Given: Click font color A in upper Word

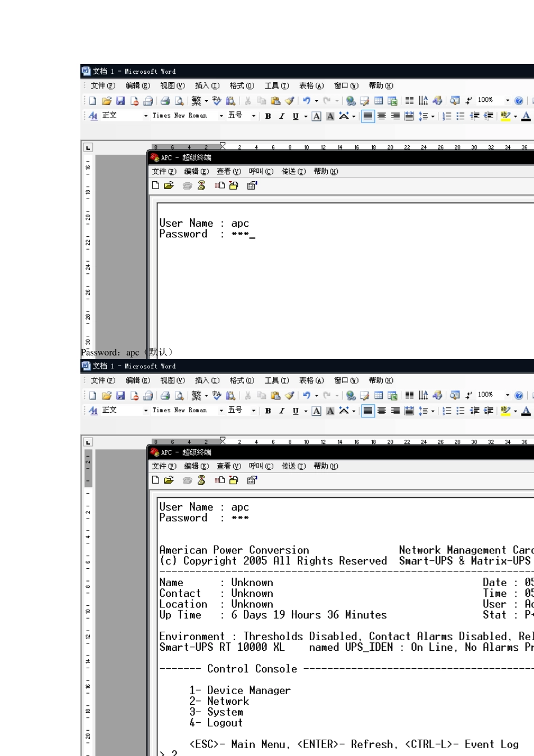Looking at the screenshot, I should (x=526, y=116).
